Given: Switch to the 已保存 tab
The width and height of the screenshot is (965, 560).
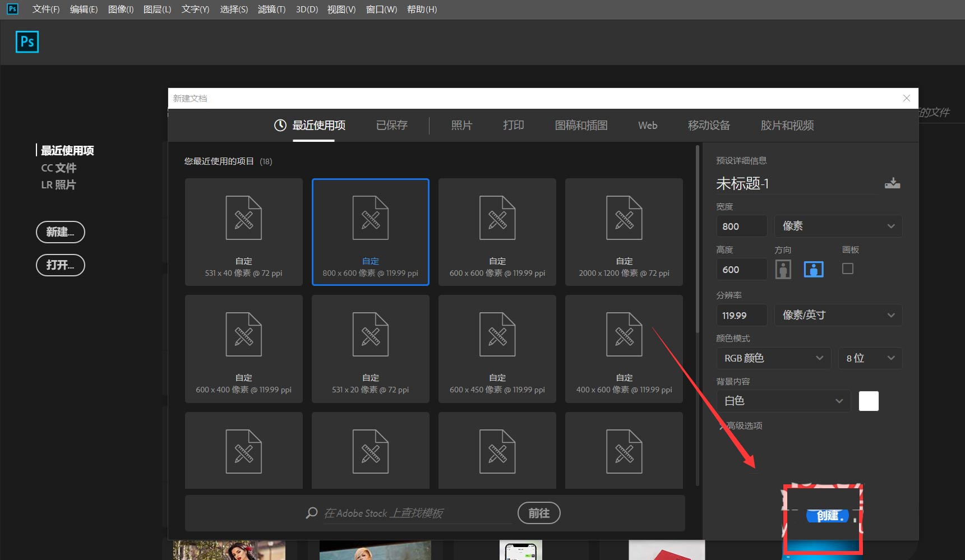Looking at the screenshot, I should tap(392, 125).
